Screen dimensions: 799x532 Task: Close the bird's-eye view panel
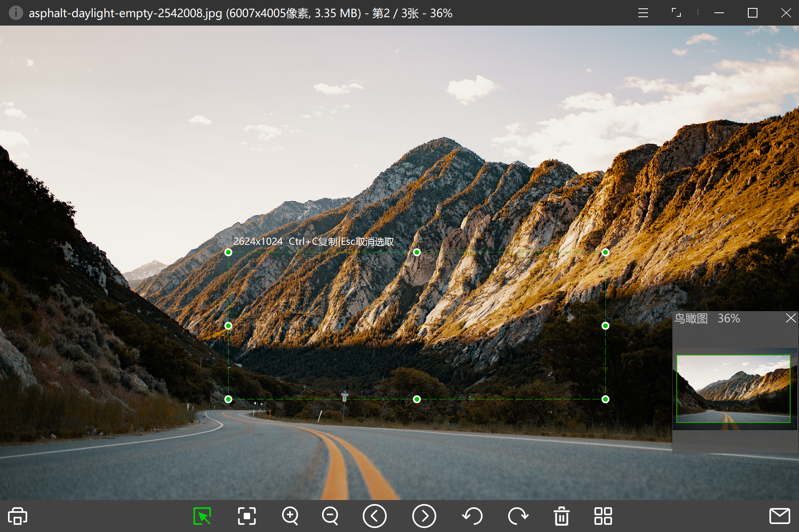(791, 318)
